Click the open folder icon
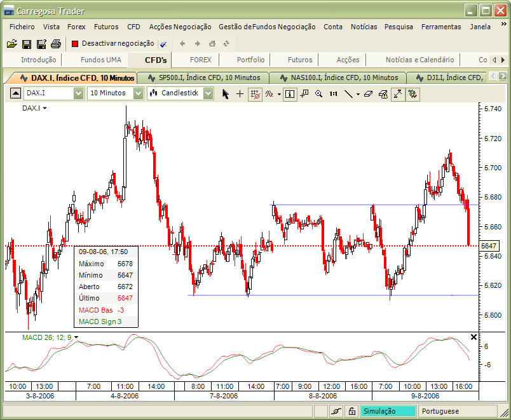Viewport: 511px width, 420px height. pos(11,44)
